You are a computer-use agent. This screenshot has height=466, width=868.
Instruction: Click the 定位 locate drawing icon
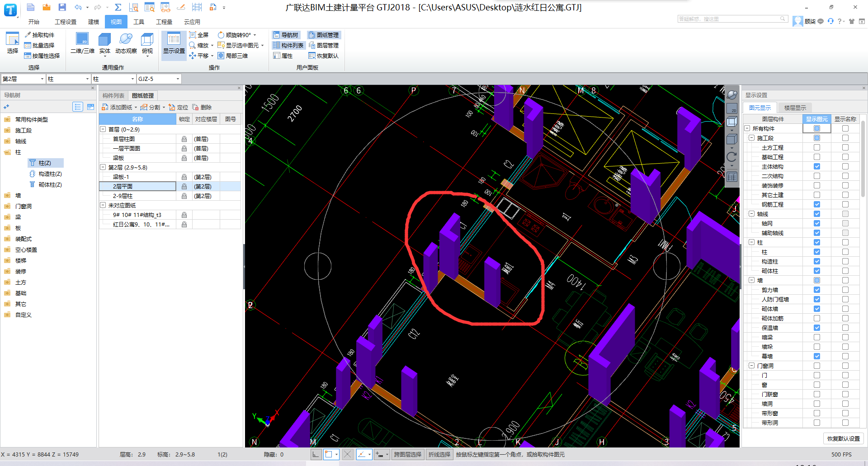pyautogui.click(x=178, y=107)
